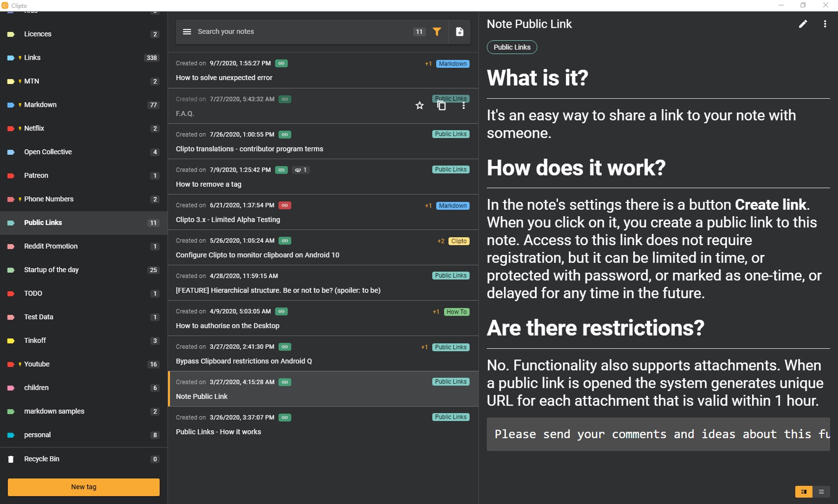This screenshot has width=838, height=504.
Task: Click the red Netflix tag color label
Action: (x=11, y=129)
